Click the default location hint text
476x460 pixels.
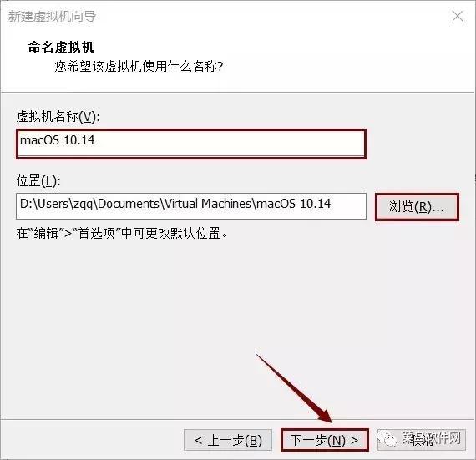point(122,233)
